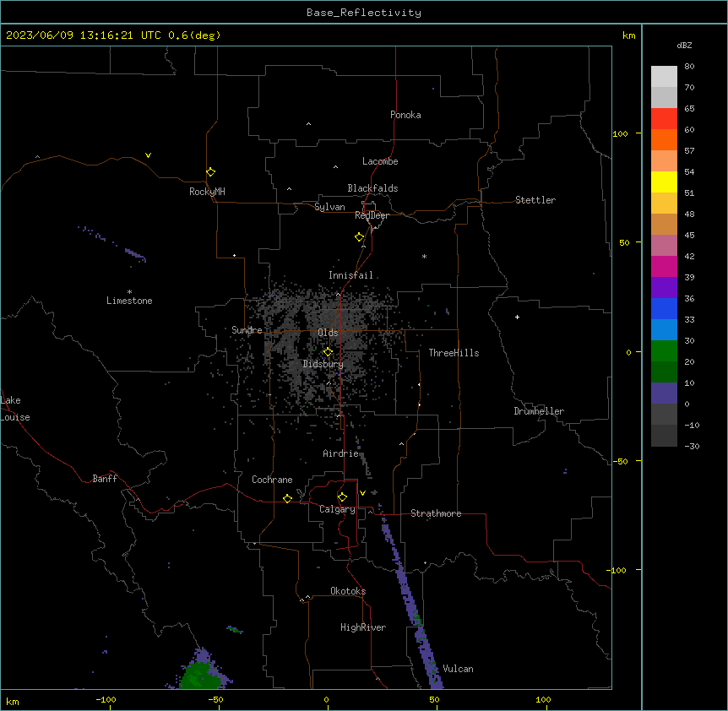The height and width of the screenshot is (711, 728).
Task: Click the Drumheller label
Action: pos(539,411)
